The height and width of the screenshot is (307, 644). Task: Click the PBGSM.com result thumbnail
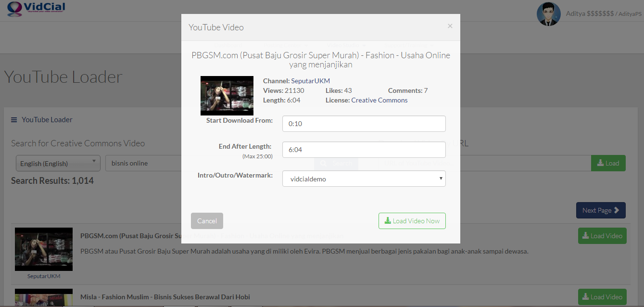click(44, 249)
